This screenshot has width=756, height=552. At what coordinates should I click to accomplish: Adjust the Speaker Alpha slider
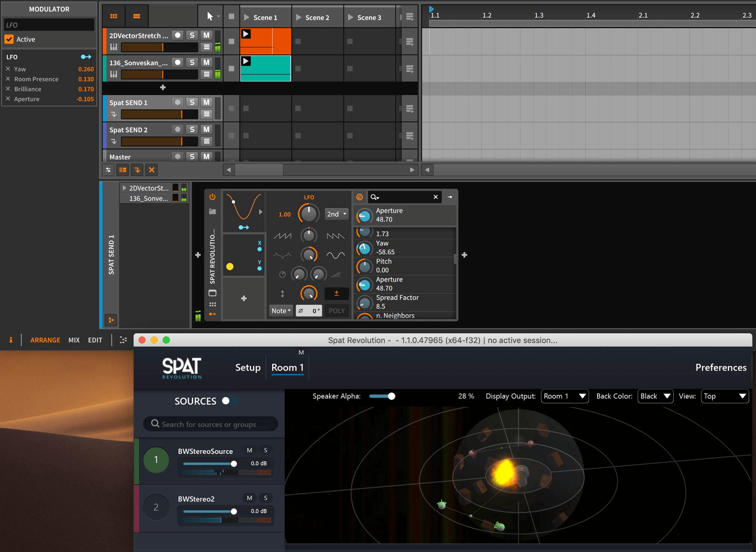pyautogui.click(x=391, y=396)
